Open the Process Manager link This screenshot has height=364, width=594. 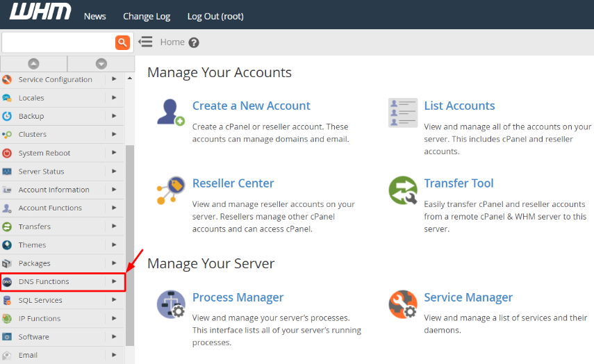pyautogui.click(x=238, y=297)
